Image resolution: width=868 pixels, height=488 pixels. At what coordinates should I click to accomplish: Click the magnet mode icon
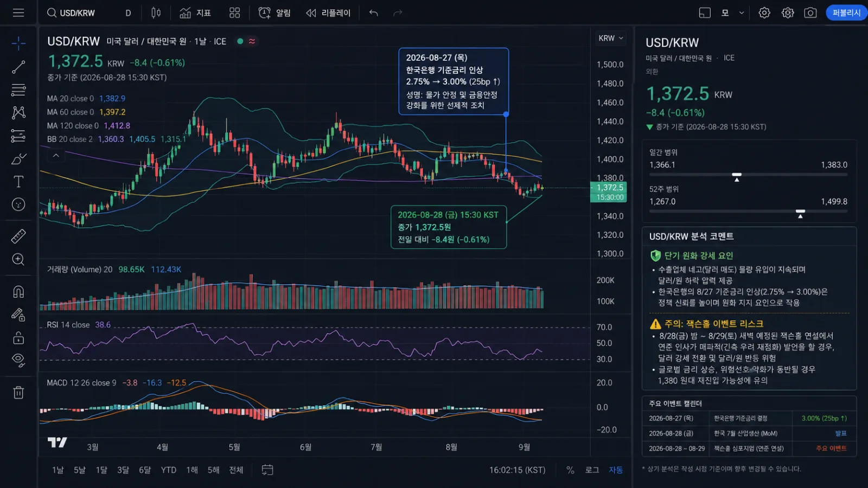tap(18, 292)
